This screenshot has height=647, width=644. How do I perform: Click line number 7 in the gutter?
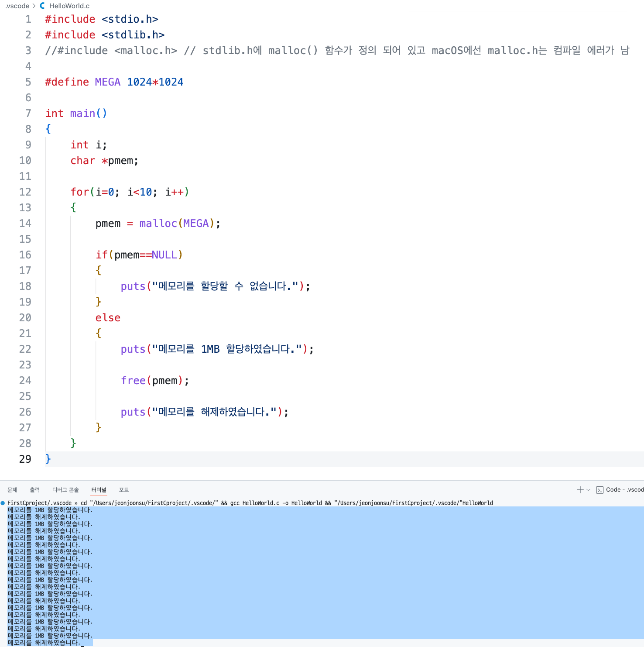click(x=28, y=114)
